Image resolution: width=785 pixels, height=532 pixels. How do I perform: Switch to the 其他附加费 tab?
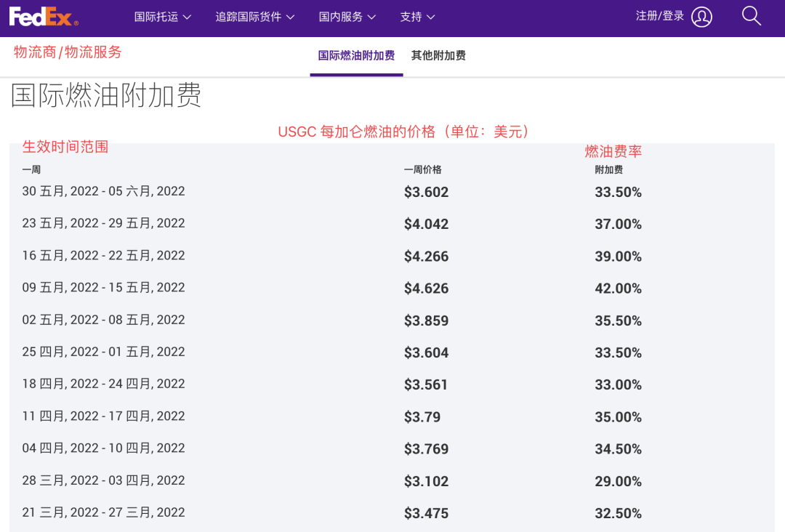pyautogui.click(x=439, y=55)
